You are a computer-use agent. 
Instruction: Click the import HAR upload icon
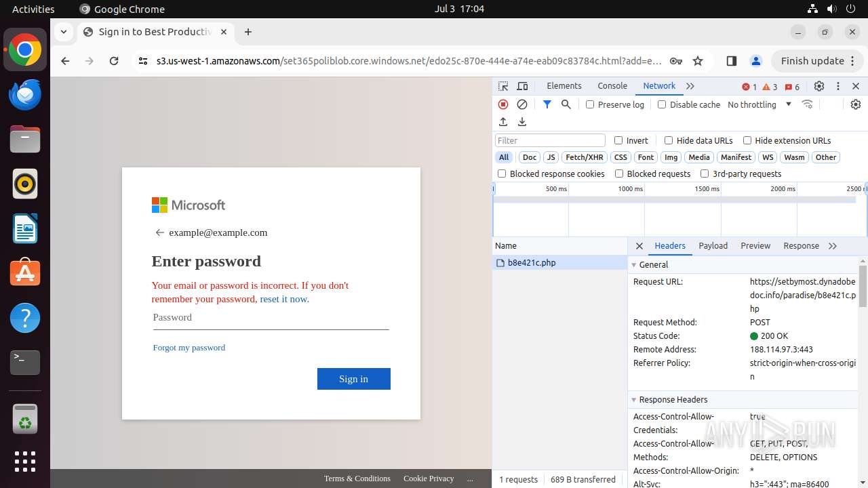[x=503, y=122]
